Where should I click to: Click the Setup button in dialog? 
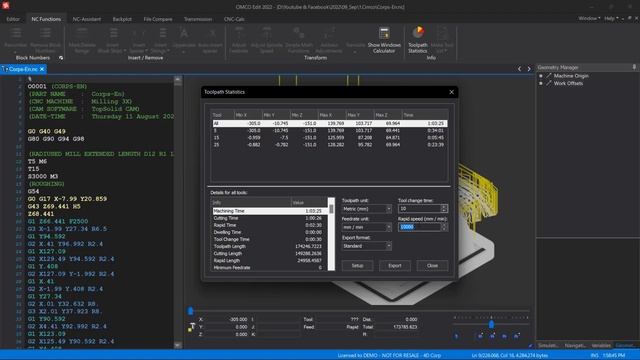[357, 266]
